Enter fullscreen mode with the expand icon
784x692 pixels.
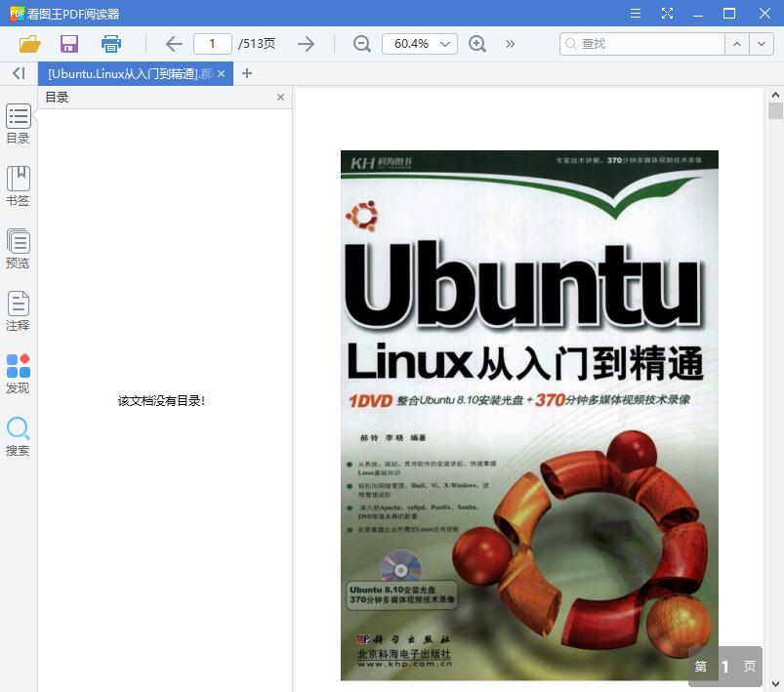pyautogui.click(x=667, y=14)
